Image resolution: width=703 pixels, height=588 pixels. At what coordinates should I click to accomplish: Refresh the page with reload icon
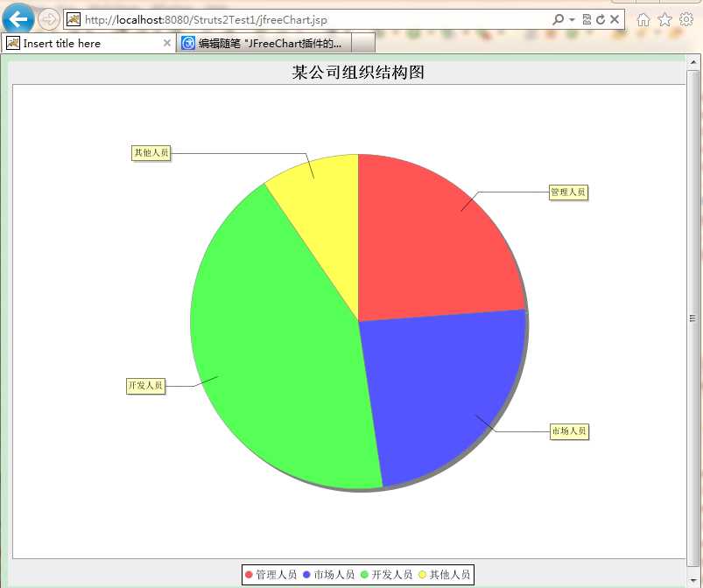tap(601, 19)
